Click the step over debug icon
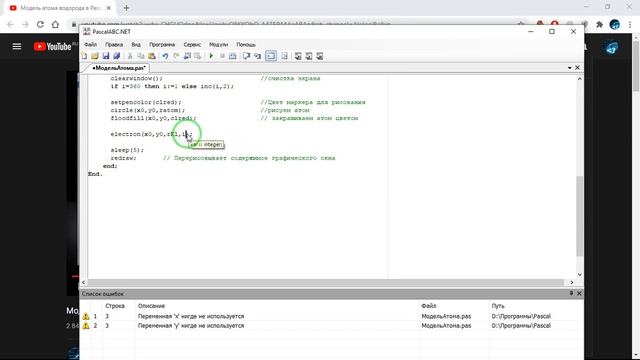The width and height of the screenshot is (640, 360). coord(246,56)
